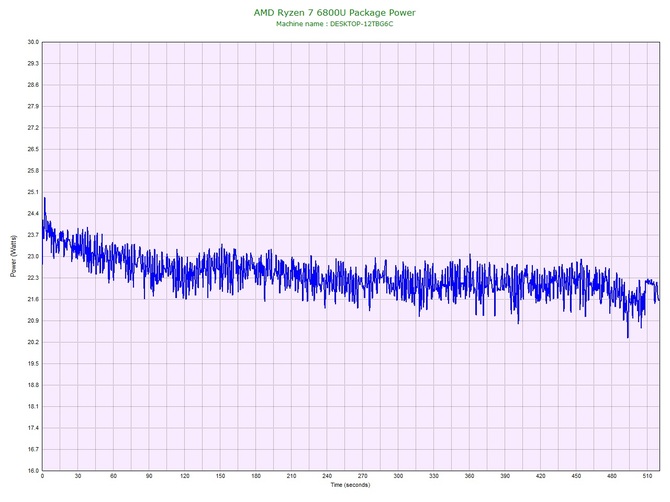
Task: Click the 29.3 y-axis value
Action: [x=33, y=63]
